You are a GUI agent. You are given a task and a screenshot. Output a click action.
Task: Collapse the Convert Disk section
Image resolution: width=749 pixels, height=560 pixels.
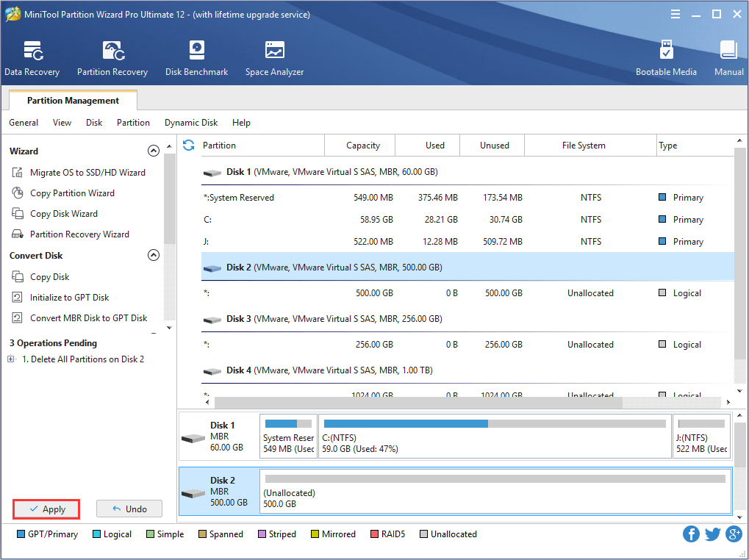pyautogui.click(x=154, y=254)
